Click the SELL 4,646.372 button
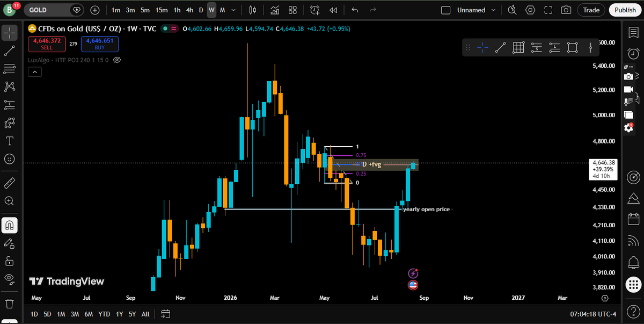This screenshot has width=644, height=324. 46,44
